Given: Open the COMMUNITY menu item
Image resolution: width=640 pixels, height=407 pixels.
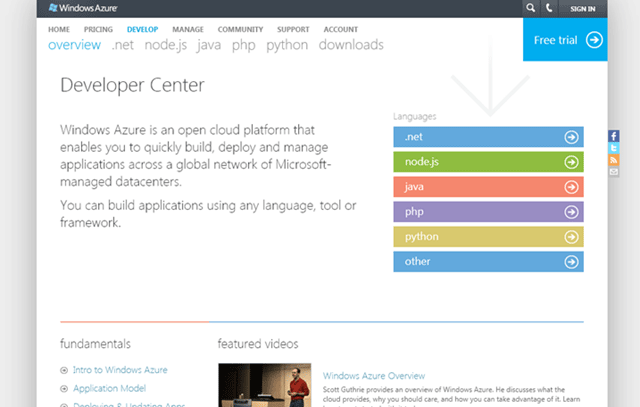Looking at the screenshot, I should tap(240, 29).
